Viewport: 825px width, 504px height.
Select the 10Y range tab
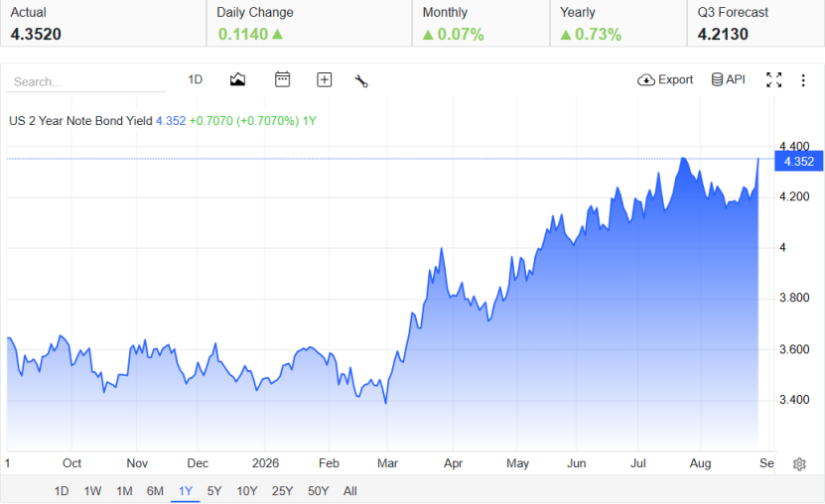click(247, 491)
